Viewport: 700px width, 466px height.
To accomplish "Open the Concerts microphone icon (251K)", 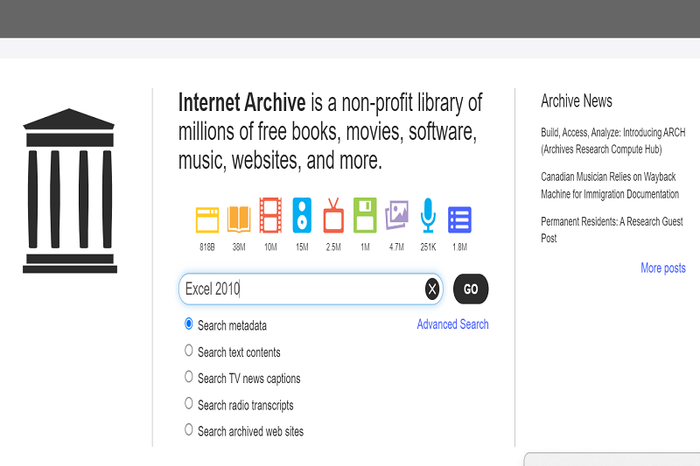I will [428, 215].
